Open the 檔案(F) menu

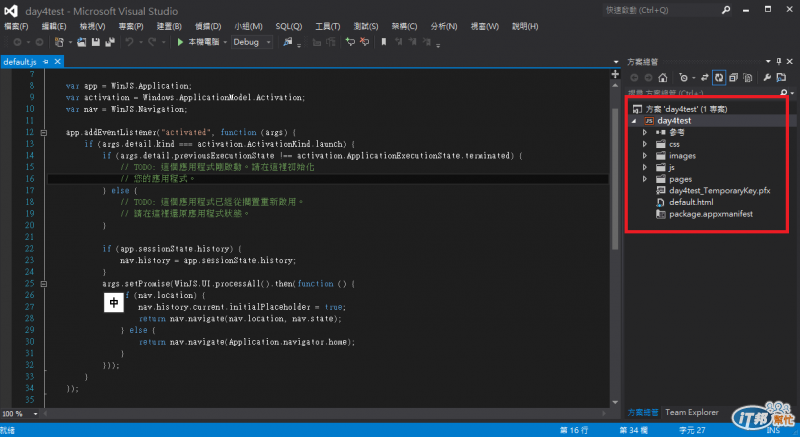click(16, 27)
